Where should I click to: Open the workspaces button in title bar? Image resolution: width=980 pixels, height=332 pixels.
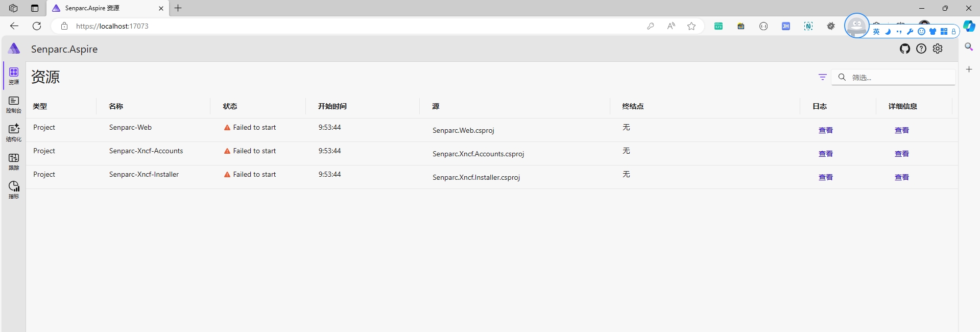pyautogui.click(x=13, y=8)
